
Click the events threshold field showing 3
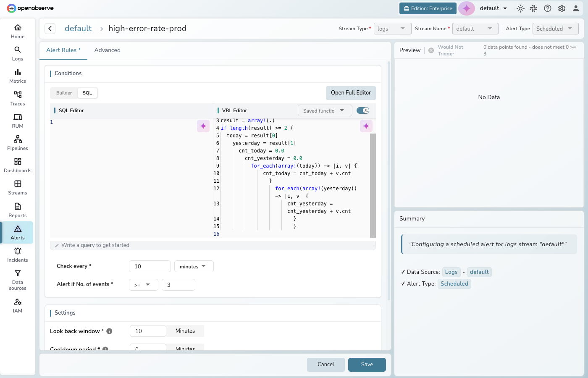178,285
